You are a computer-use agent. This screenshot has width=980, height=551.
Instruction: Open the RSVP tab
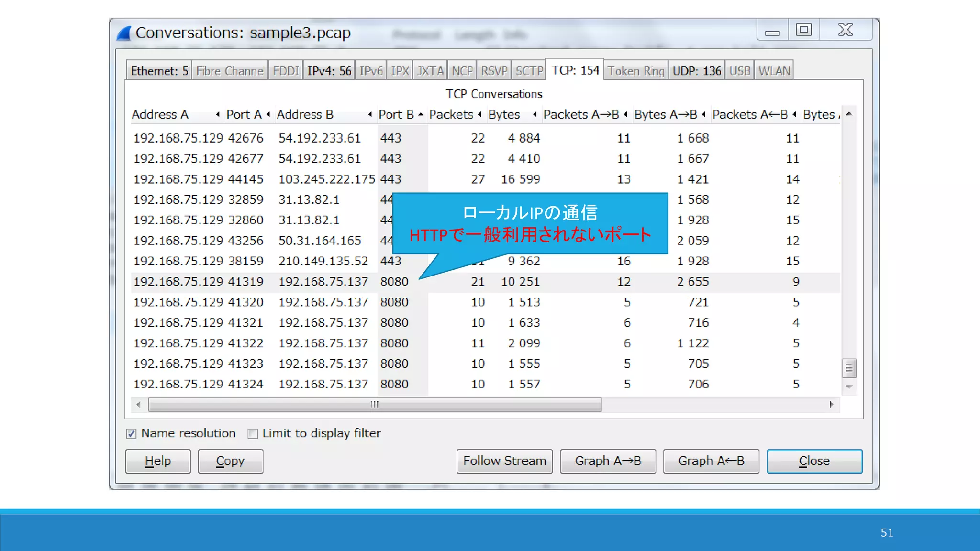point(494,71)
